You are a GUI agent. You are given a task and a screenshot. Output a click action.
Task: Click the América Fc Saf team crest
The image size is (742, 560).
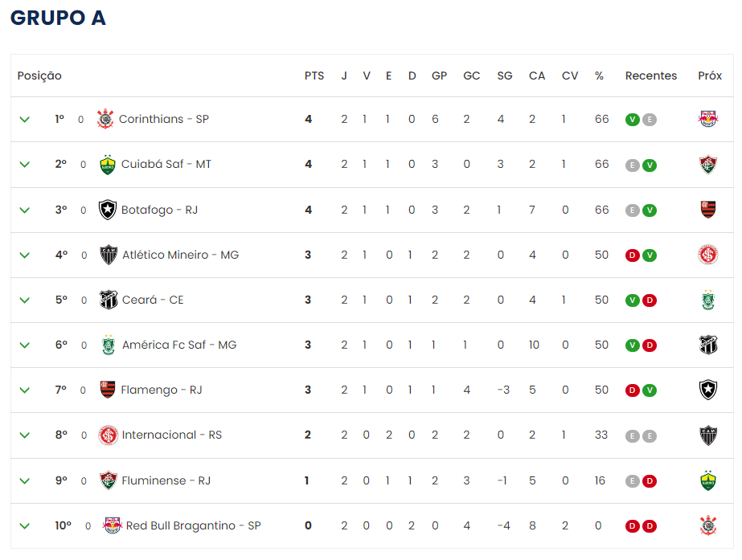tap(109, 345)
